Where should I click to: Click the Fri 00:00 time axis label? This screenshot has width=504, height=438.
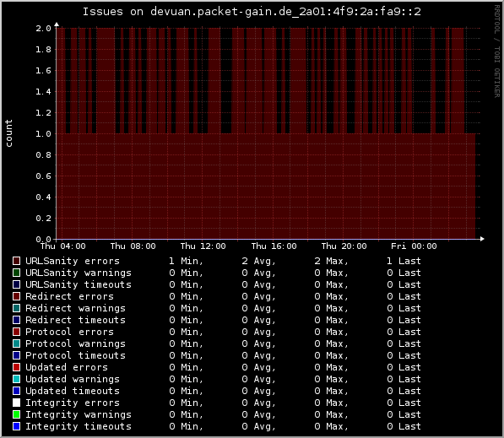[414, 246]
